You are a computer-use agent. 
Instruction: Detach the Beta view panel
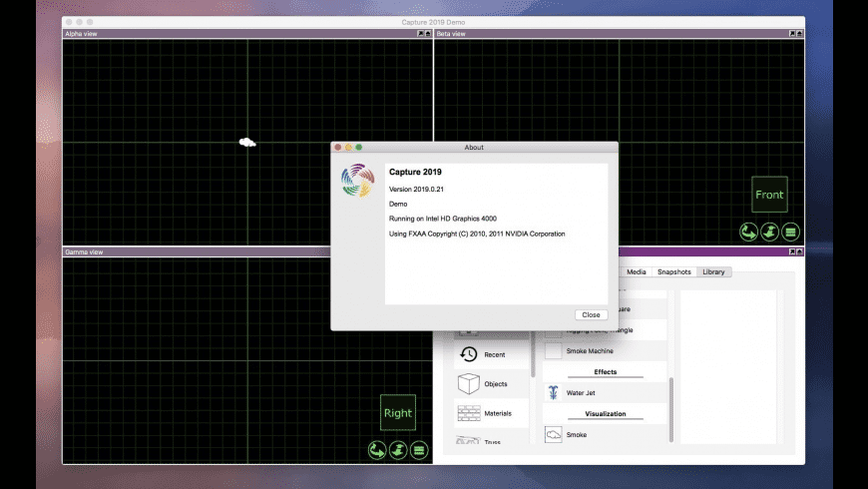tap(791, 34)
